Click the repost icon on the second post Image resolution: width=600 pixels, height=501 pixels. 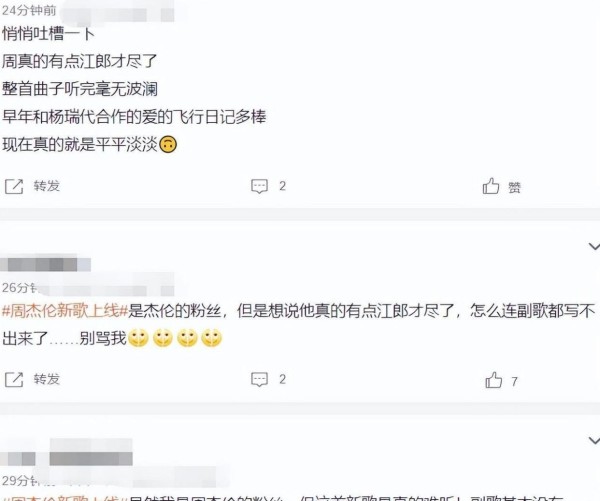tap(14, 379)
